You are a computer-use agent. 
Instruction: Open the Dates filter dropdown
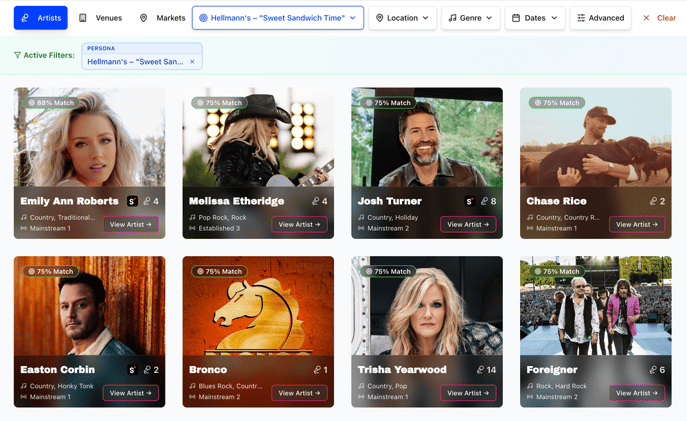(x=535, y=18)
